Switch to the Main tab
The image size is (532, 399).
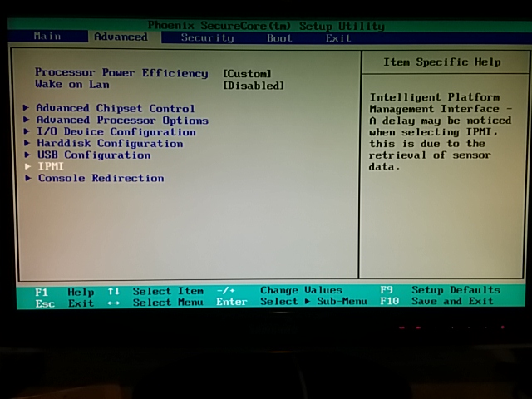(47, 36)
